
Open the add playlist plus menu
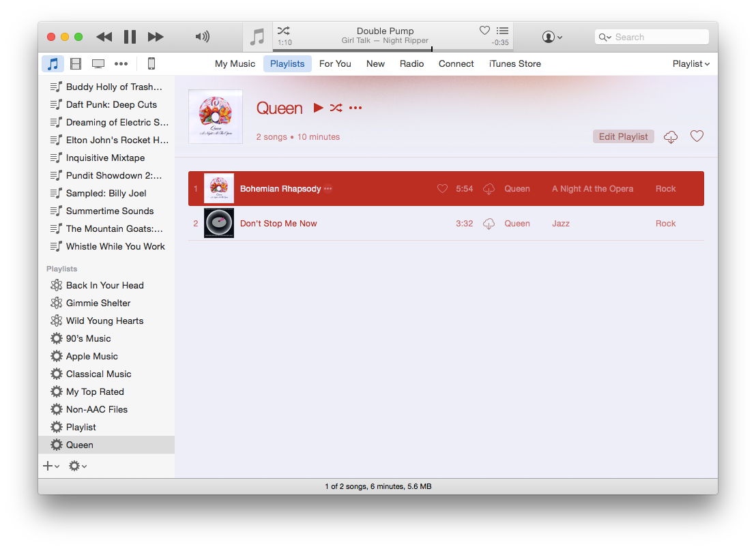click(51, 466)
